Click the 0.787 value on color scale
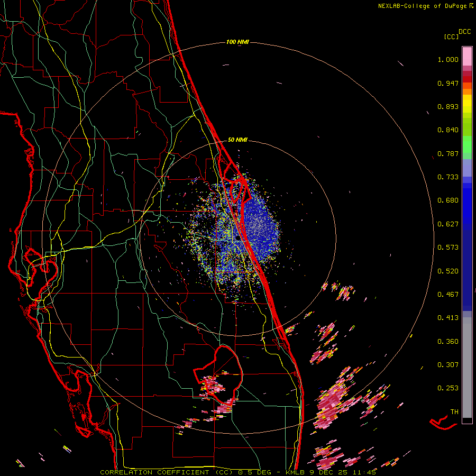 click(448, 153)
